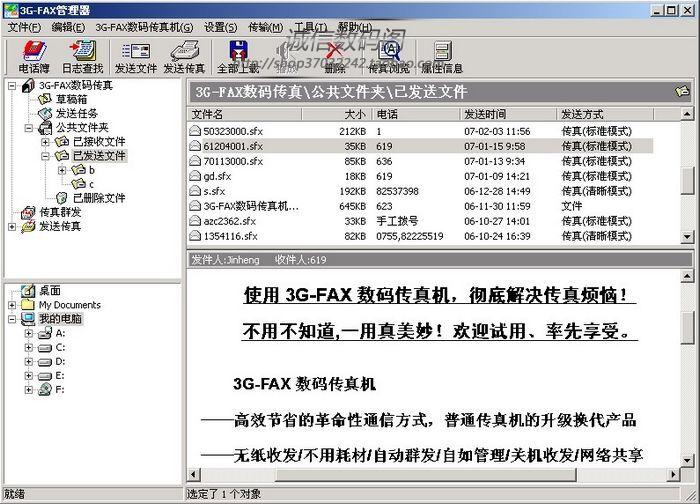Select file 50323000.sfx
This screenshot has height=504, width=700.
pyautogui.click(x=420, y=131)
